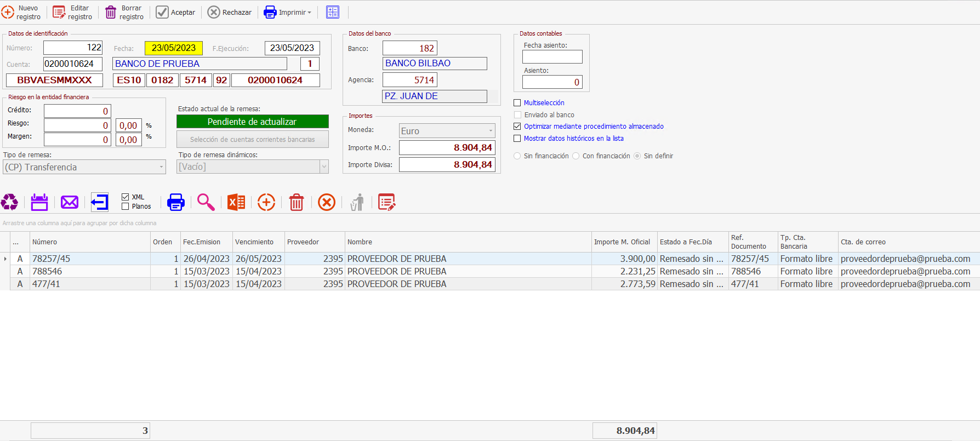Open the purple calendar icon

tap(39, 202)
